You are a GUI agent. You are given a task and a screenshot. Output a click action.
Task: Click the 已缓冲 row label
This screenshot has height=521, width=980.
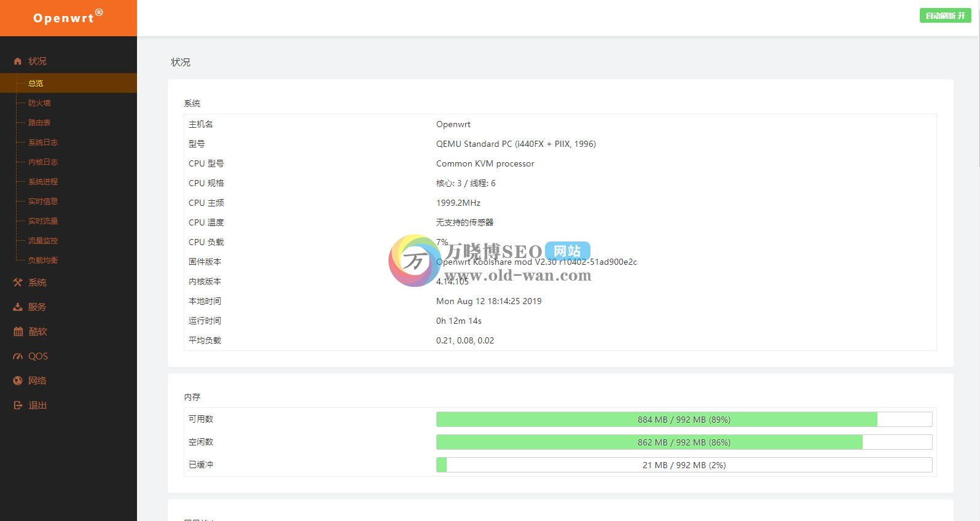[x=201, y=464]
